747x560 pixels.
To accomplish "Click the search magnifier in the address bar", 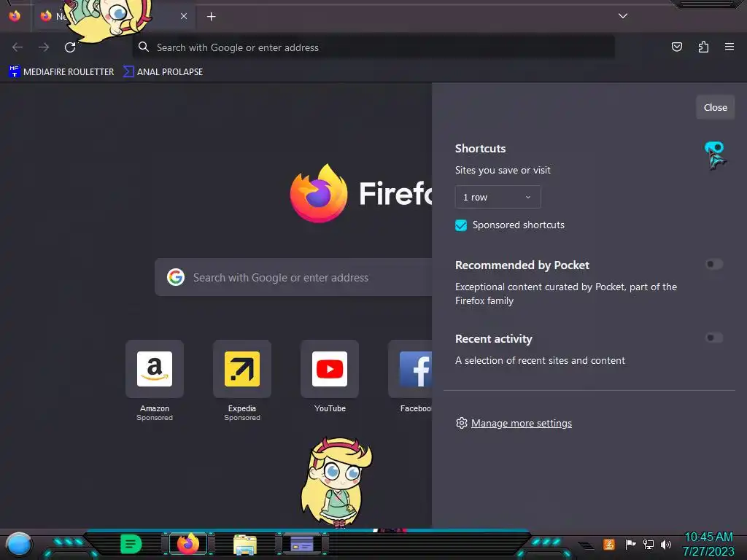I will click(144, 47).
